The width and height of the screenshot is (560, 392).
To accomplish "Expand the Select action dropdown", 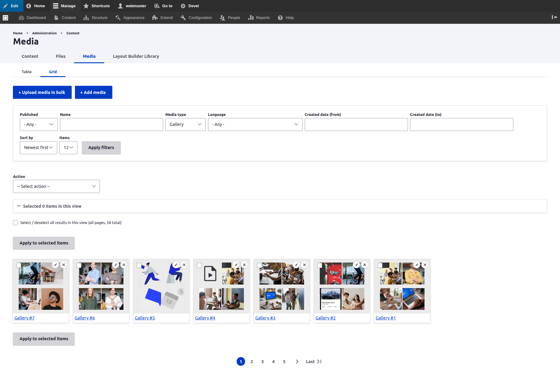I will (x=56, y=186).
